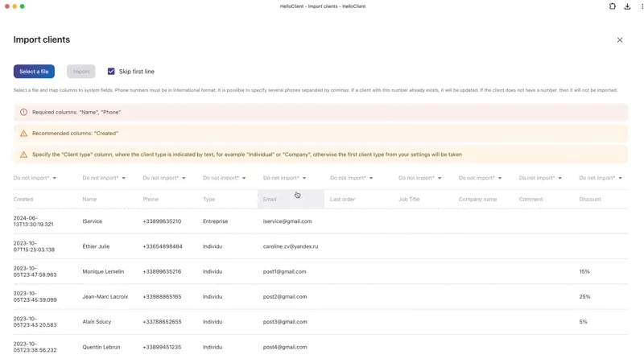Click email post2@gmail.com

pos(285,296)
